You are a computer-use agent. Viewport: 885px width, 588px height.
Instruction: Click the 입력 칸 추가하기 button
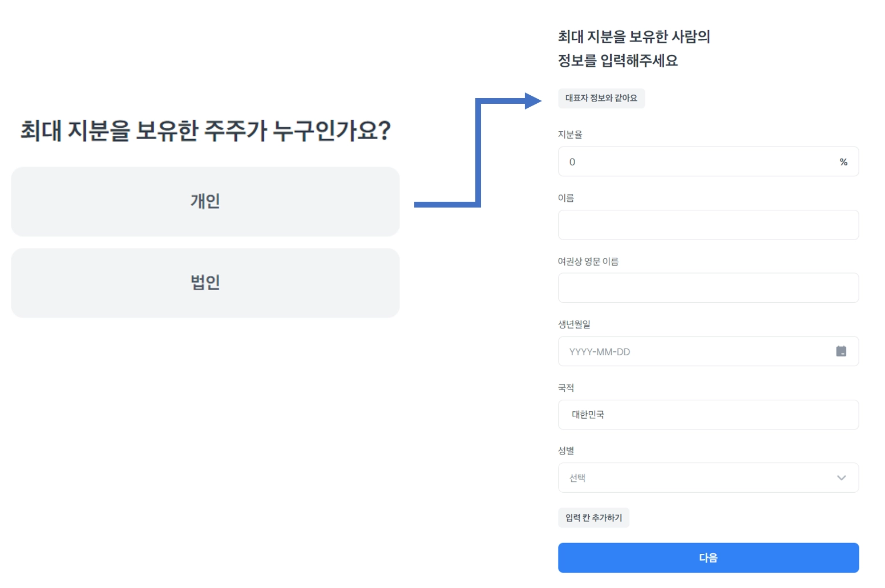(593, 518)
